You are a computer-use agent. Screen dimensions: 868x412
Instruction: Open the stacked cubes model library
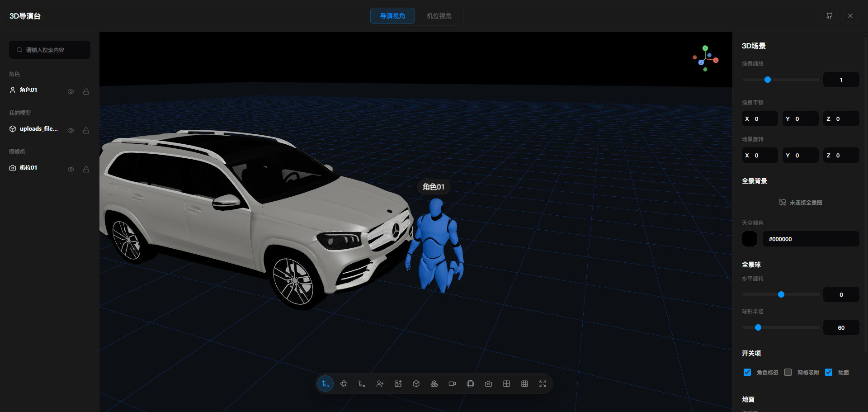point(434,384)
